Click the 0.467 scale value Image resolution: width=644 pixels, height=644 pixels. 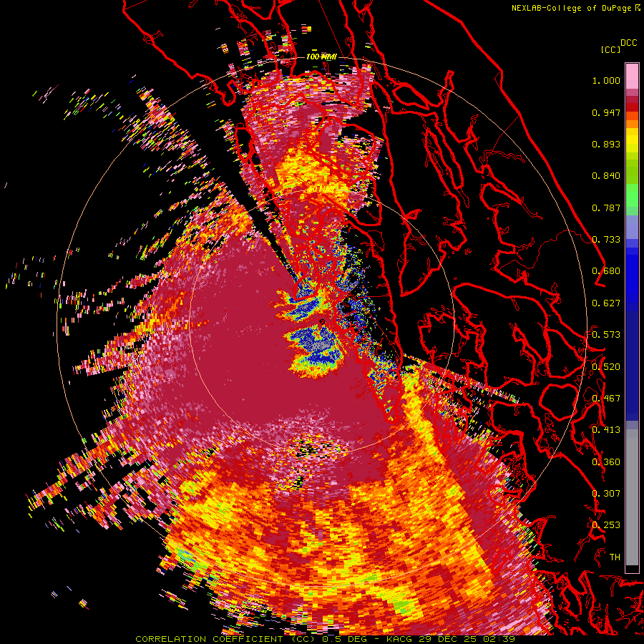[x=606, y=399]
